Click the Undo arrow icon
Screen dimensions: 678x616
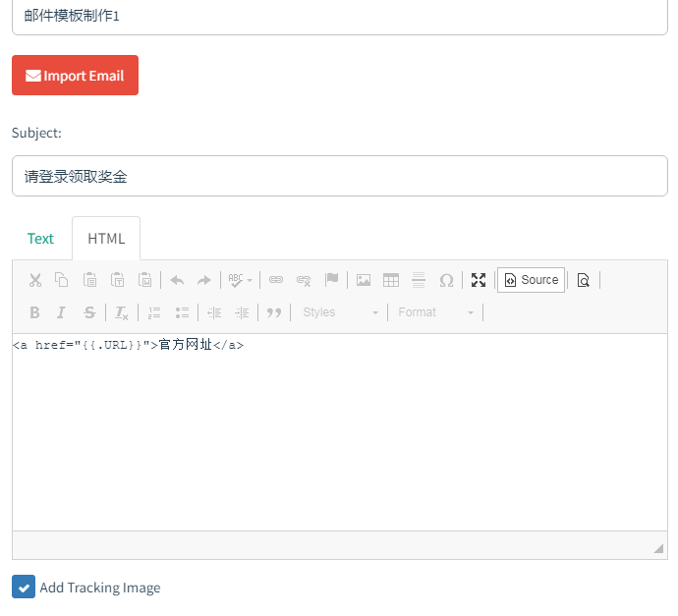[x=177, y=280]
